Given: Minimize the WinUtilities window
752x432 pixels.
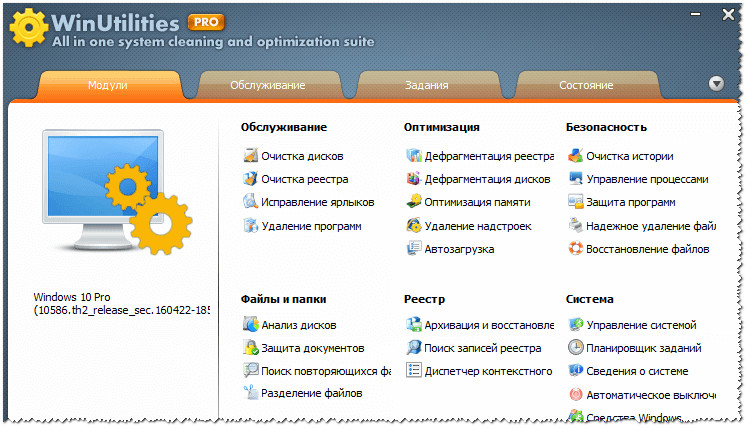Looking at the screenshot, I should click(x=695, y=14).
